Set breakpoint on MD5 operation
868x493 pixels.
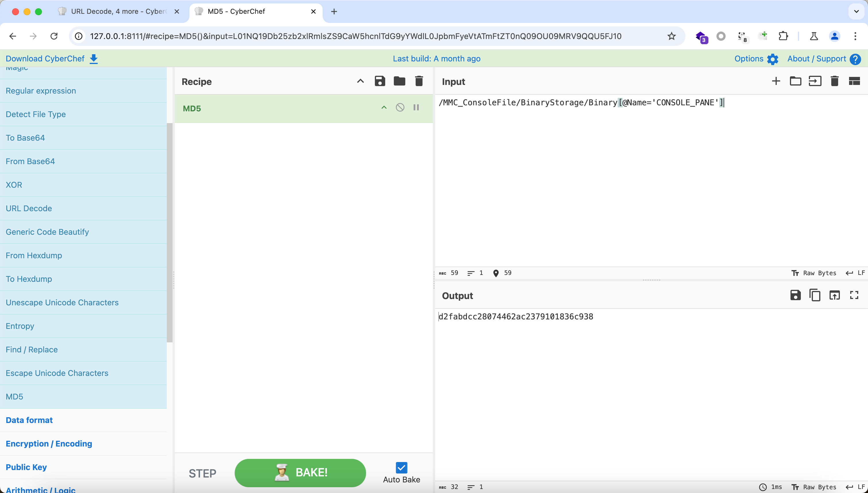[x=416, y=108]
